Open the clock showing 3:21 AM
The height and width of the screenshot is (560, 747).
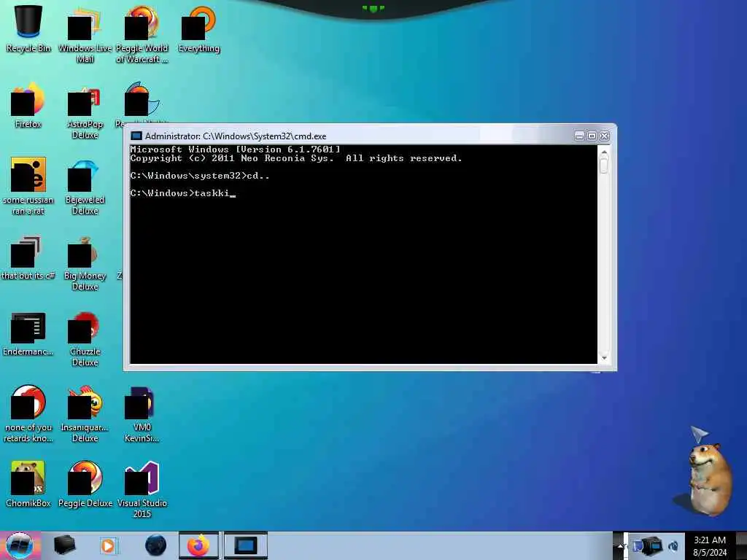click(x=709, y=540)
